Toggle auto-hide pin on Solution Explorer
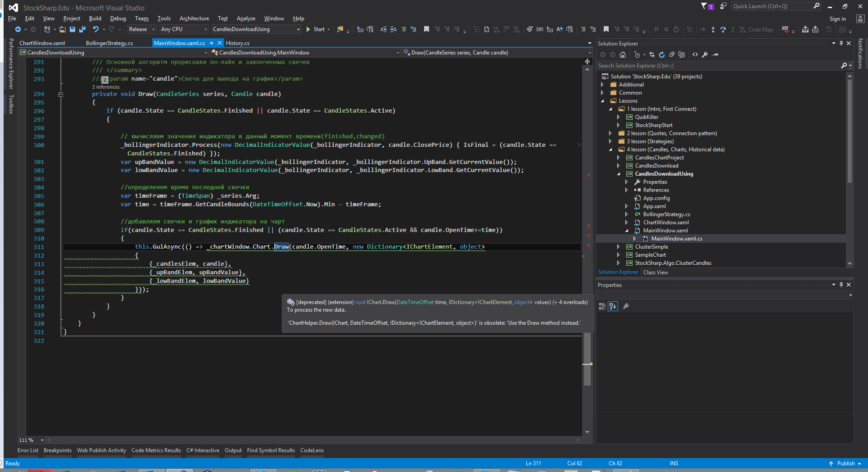Viewport: 868px width, 472px height. pos(841,43)
